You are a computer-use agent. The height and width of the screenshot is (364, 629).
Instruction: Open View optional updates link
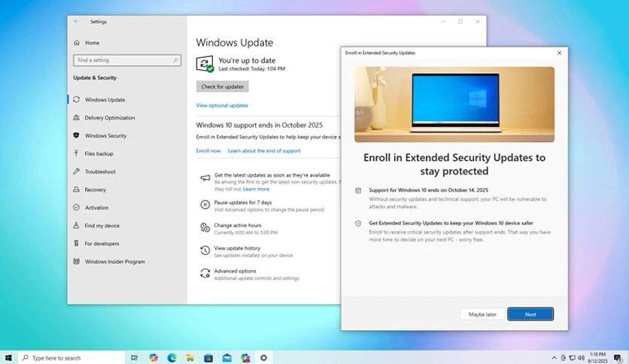(222, 105)
